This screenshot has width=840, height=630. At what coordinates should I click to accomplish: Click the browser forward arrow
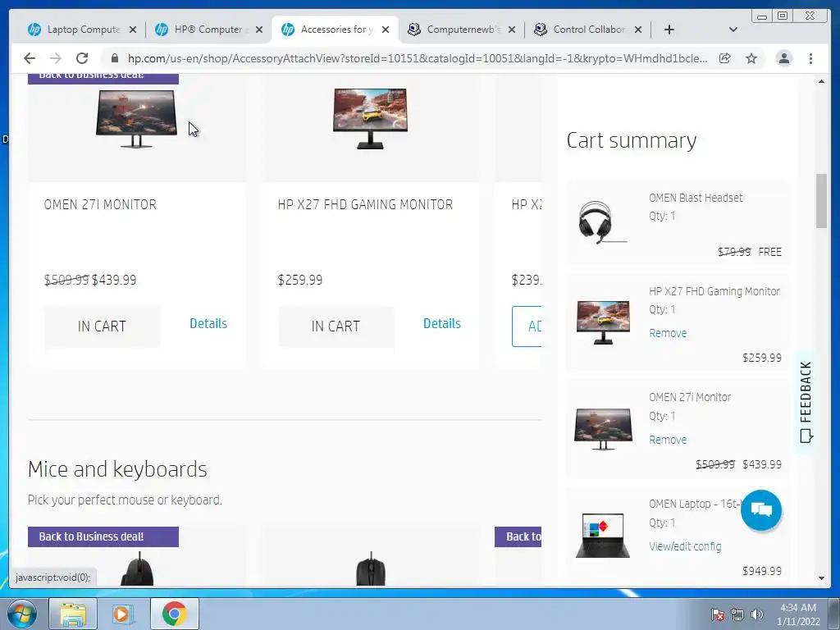[56, 58]
